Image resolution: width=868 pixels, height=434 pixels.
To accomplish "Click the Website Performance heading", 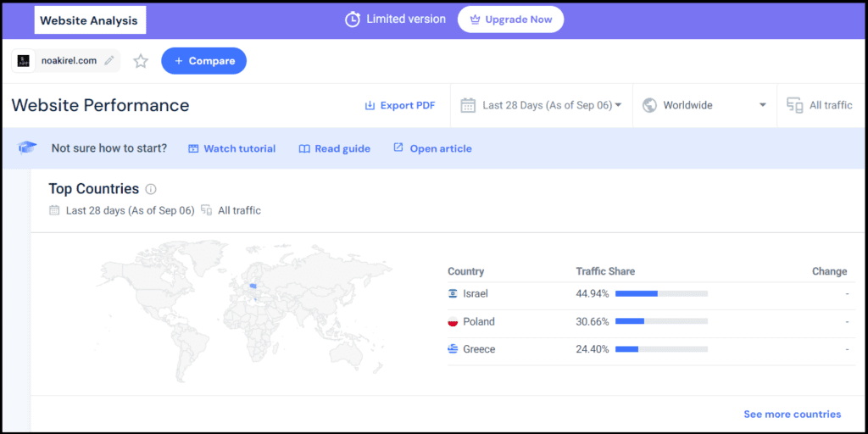I will pos(100,105).
